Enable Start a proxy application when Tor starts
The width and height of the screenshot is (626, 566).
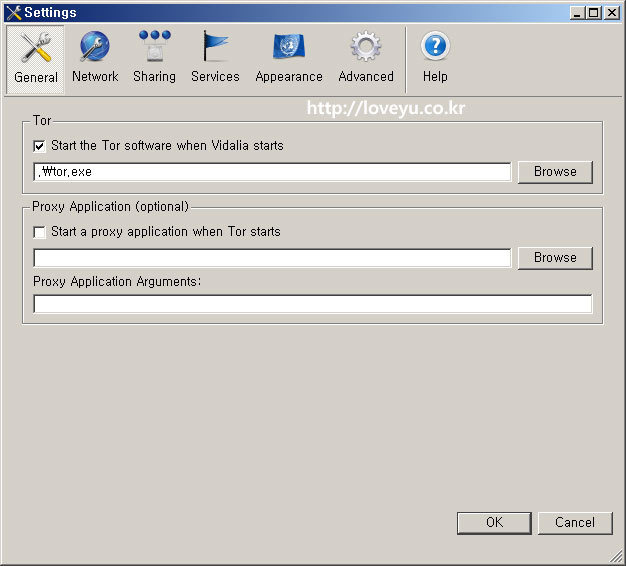39,232
